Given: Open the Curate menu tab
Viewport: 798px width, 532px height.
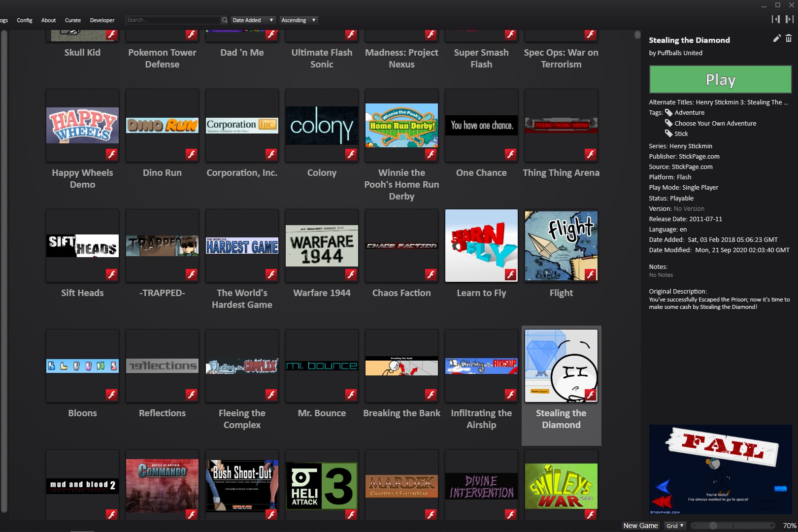Looking at the screenshot, I should tap(73, 20).
